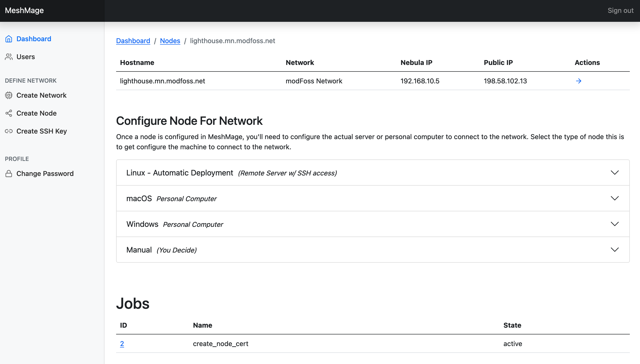Viewport: 640px width, 364px height.
Task: Open job ID 2 details
Action: [x=122, y=343]
